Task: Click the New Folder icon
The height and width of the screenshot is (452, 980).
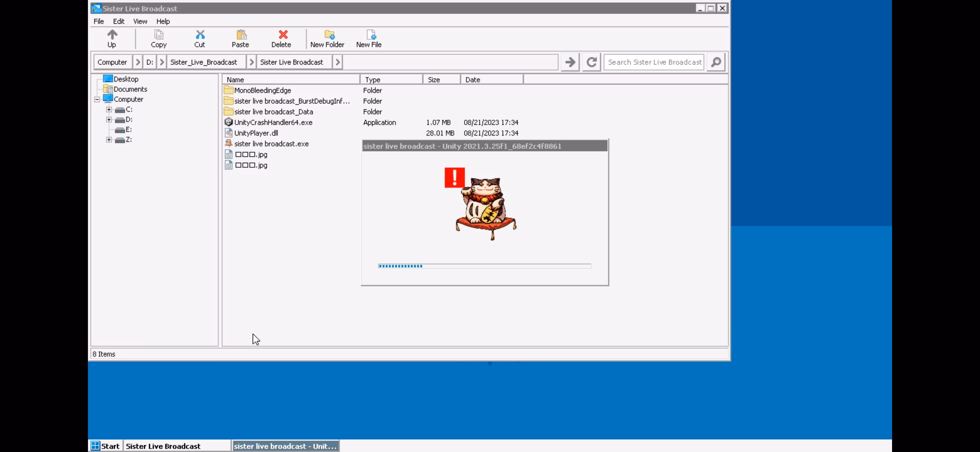Action: click(x=329, y=35)
